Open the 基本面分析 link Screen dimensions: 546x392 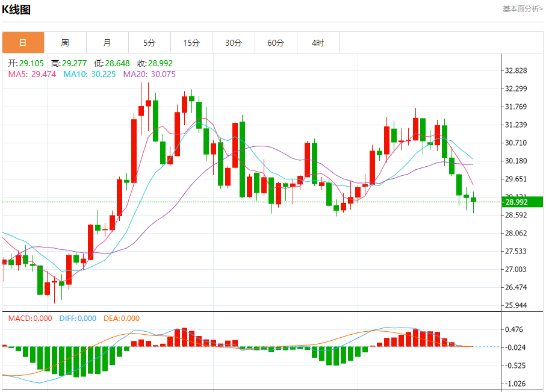(523, 8)
